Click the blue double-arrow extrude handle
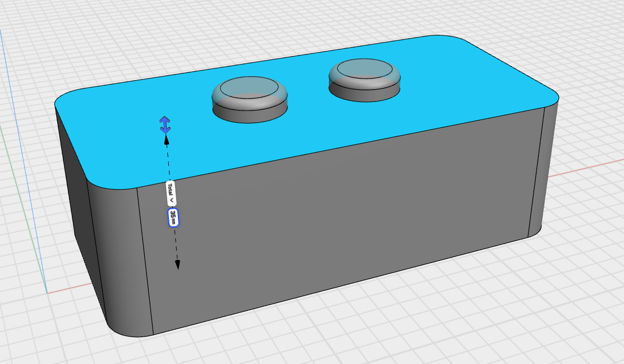Image resolution: width=624 pixels, height=364 pixels. click(165, 124)
